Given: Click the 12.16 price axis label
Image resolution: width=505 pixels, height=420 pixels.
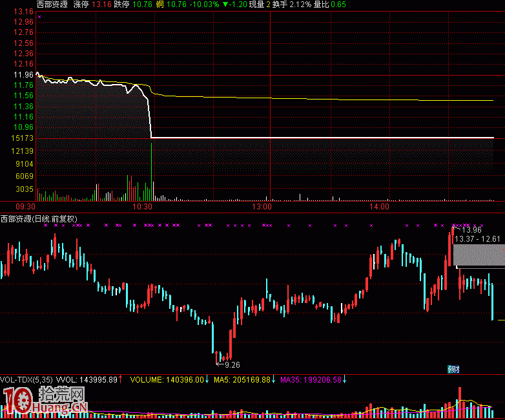Looking at the screenshot, I should click(23, 64).
